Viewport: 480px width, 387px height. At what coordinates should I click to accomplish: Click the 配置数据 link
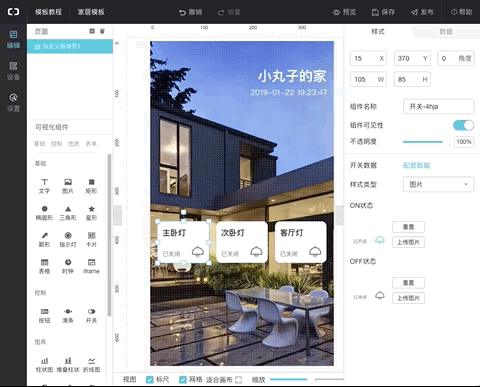416,165
